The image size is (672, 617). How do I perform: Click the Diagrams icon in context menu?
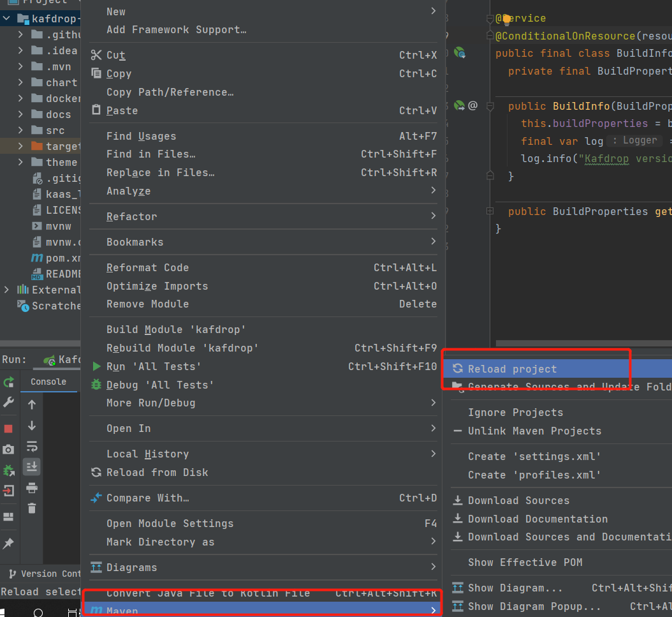(96, 567)
